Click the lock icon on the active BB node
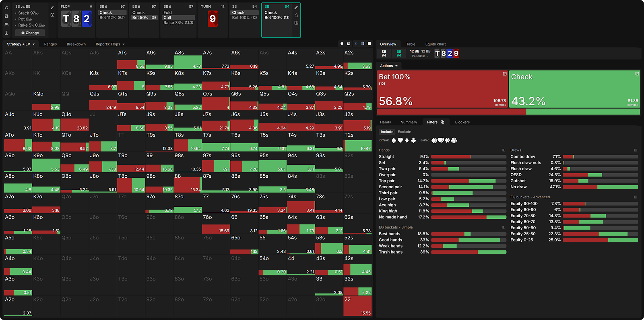Screen dimensions: 644x320 click(296, 15)
